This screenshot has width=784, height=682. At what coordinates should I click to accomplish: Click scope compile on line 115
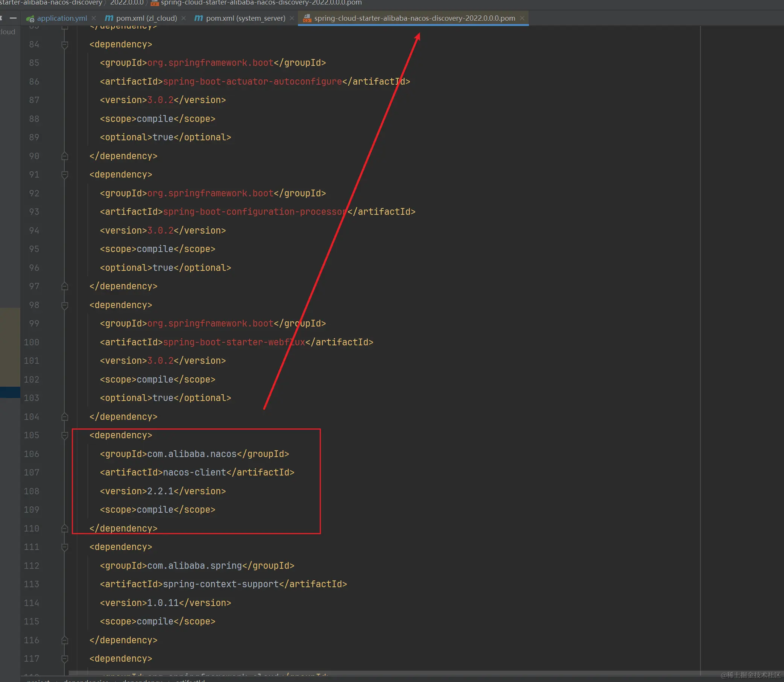[155, 621]
